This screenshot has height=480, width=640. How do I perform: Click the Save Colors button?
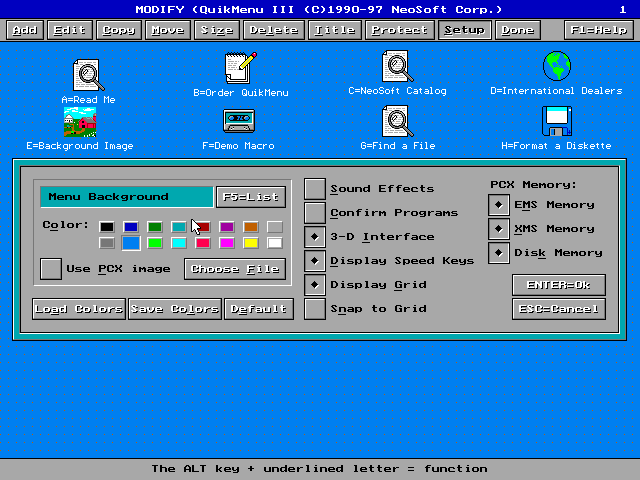(175, 309)
